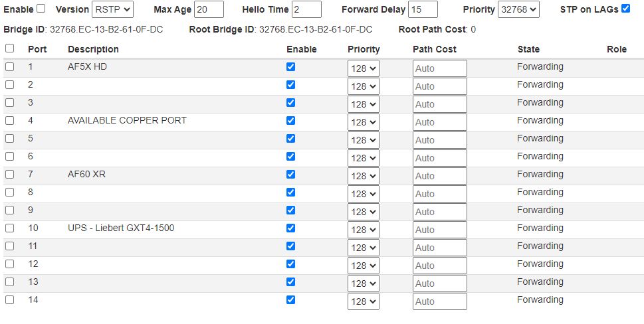Click the Path Cost field for port 3

[x=439, y=104]
